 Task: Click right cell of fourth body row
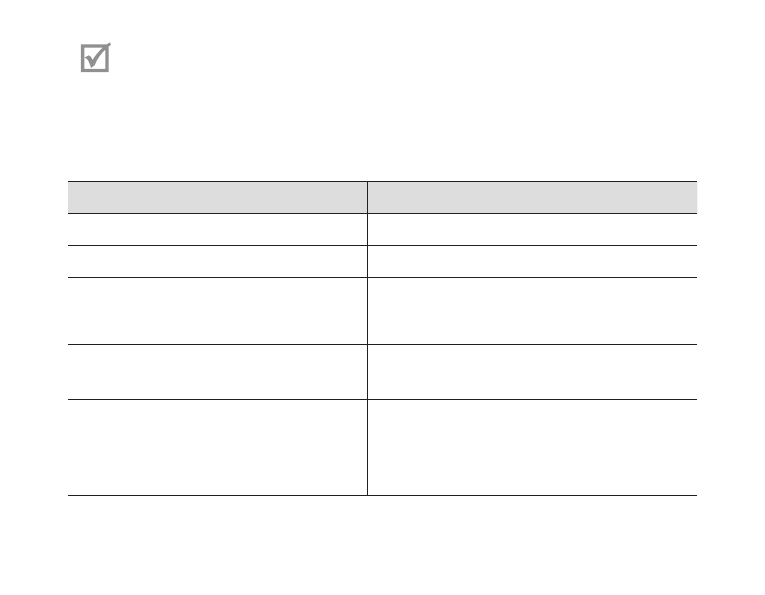tap(532, 372)
